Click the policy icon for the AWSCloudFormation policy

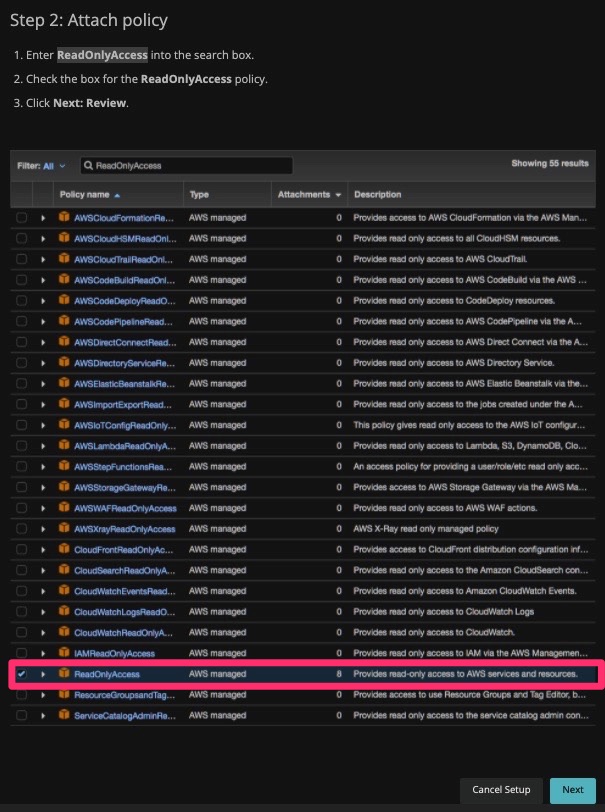pos(64,217)
